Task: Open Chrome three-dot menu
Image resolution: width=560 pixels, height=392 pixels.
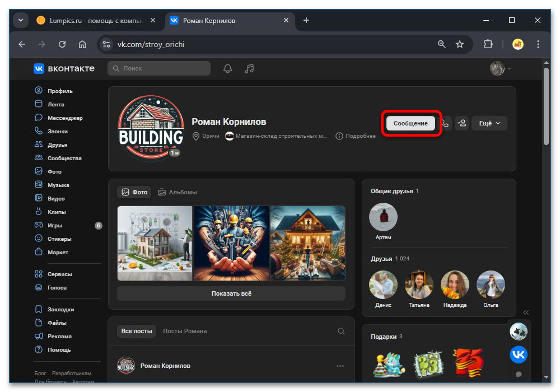Action: pyautogui.click(x=538, y=44)
